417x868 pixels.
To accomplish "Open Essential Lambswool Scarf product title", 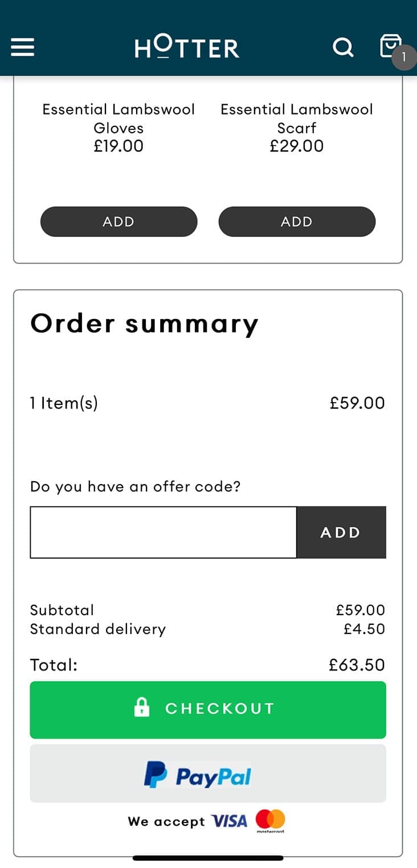I will click(x=297, y=118).
